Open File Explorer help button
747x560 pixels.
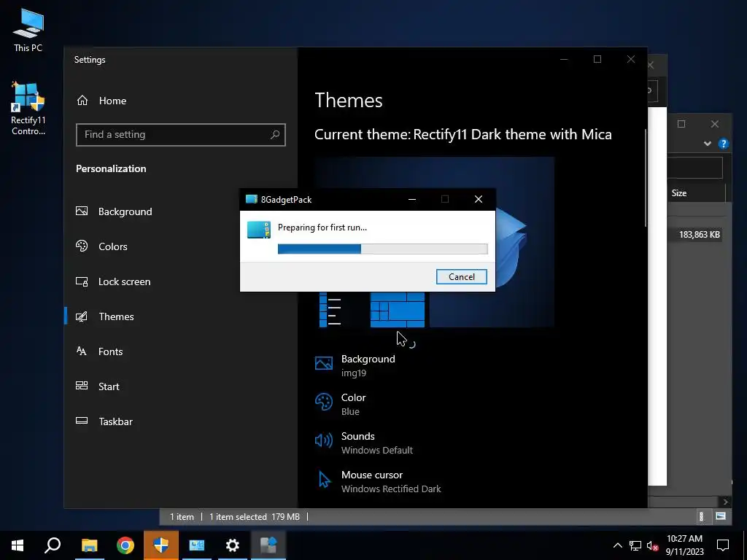click(x=724, y=144)
